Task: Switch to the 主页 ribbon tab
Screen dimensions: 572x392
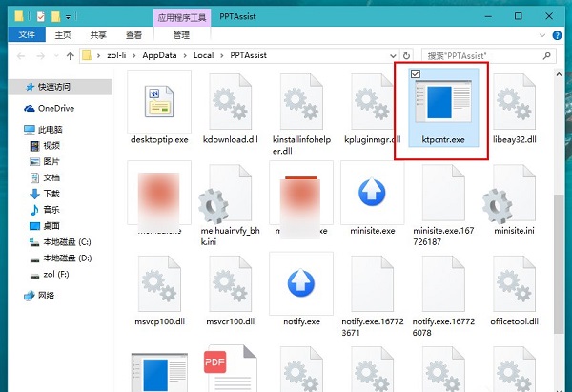Action: (63, 35)
